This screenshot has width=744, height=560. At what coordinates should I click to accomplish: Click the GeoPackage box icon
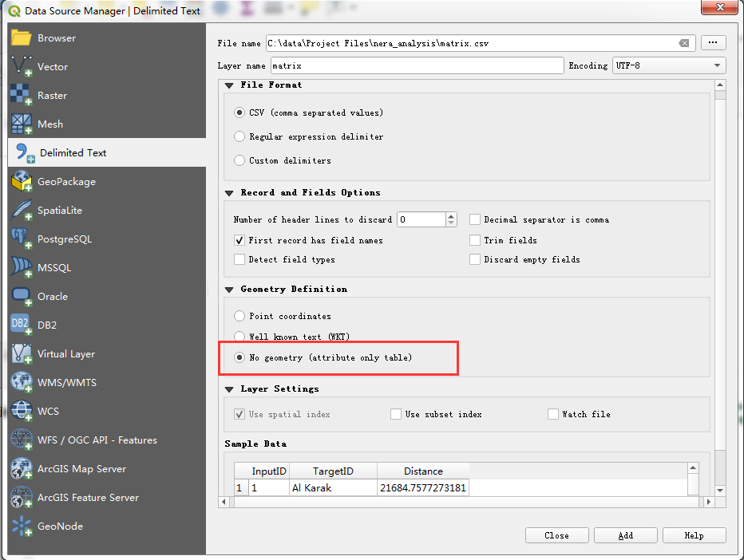point(21,181)
